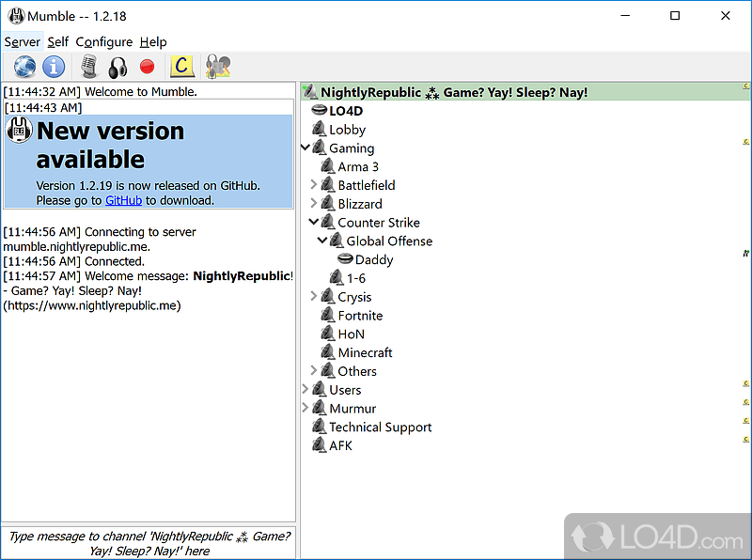Click the Gaming channel icon
This screenshot has height=560, width=752.
click(x=320, y=148)
